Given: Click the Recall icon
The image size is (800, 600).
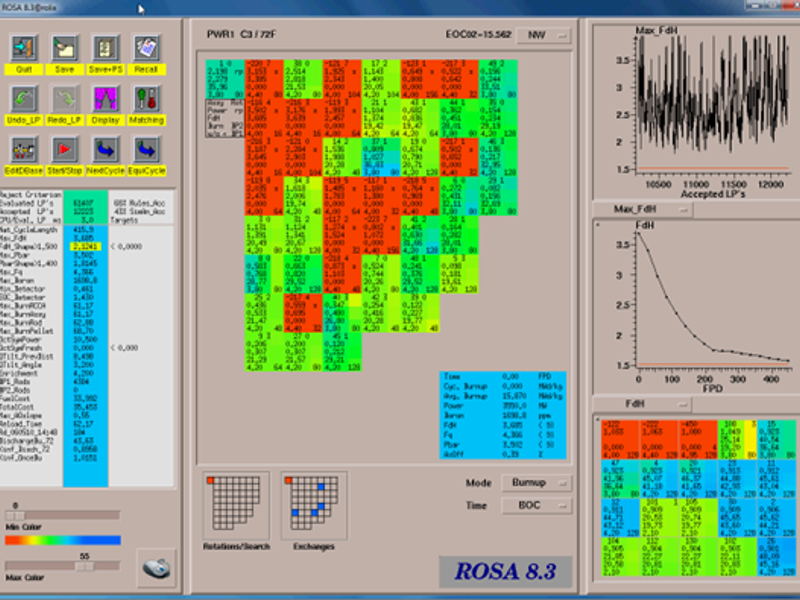Looking at the screenshot, I should tap(146, 48).
